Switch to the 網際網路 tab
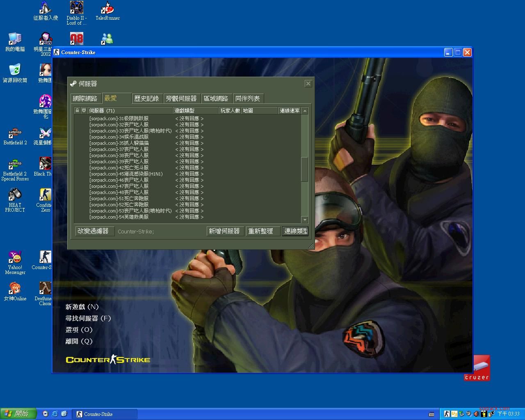 pyautogui.click(x=85, y=98)
